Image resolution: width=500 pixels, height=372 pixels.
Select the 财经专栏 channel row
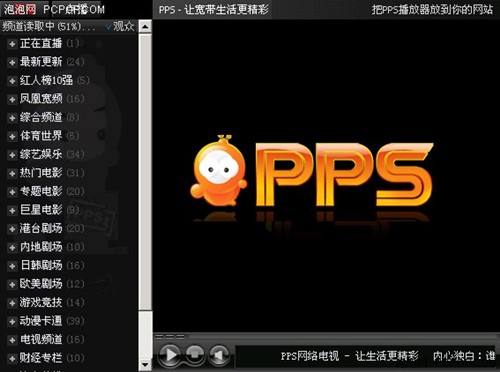coord(52,358)
